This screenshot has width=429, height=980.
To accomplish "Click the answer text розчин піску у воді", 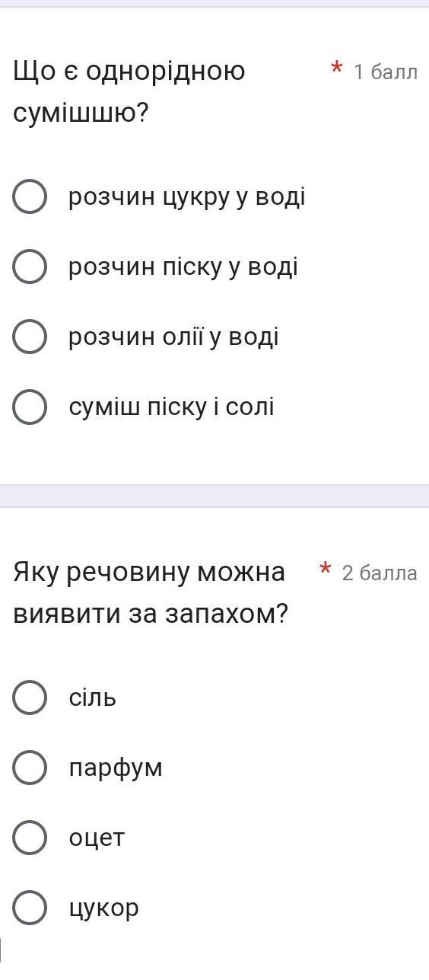I will coord(183,268).
